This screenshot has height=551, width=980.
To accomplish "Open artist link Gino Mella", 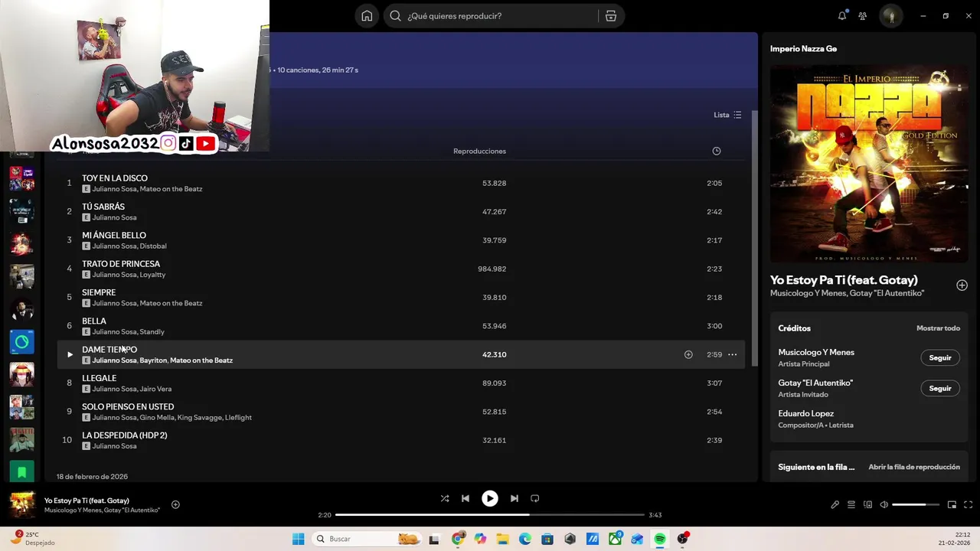I will point(157,418).
